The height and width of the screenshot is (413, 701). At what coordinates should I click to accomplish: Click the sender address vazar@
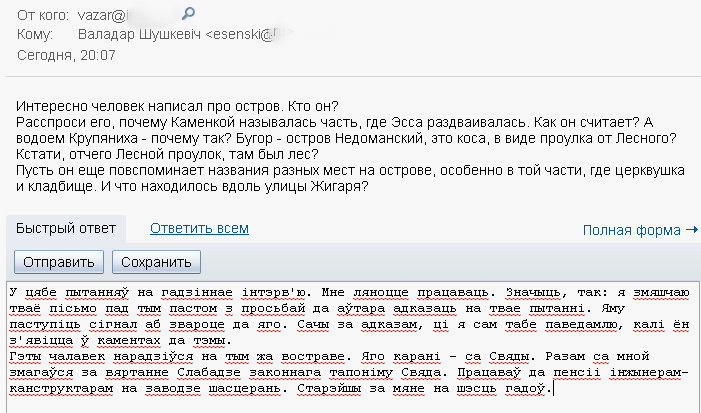click(100, 16)
